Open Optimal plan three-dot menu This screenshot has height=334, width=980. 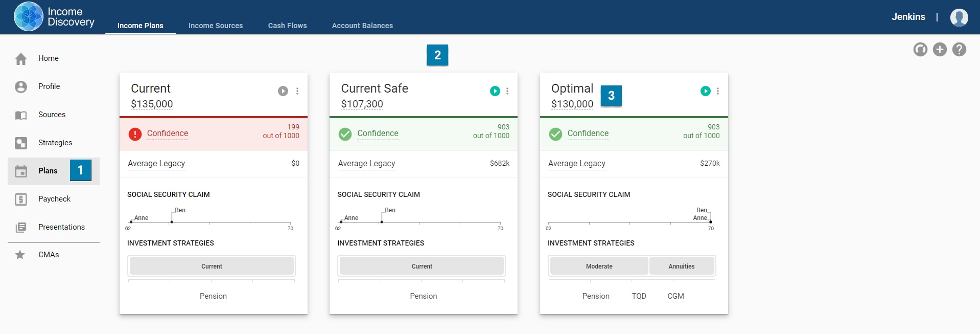[718, 91]
